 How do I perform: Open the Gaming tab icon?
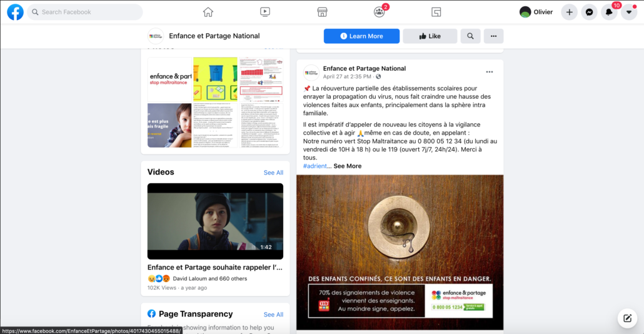click(x=436, y=12)
